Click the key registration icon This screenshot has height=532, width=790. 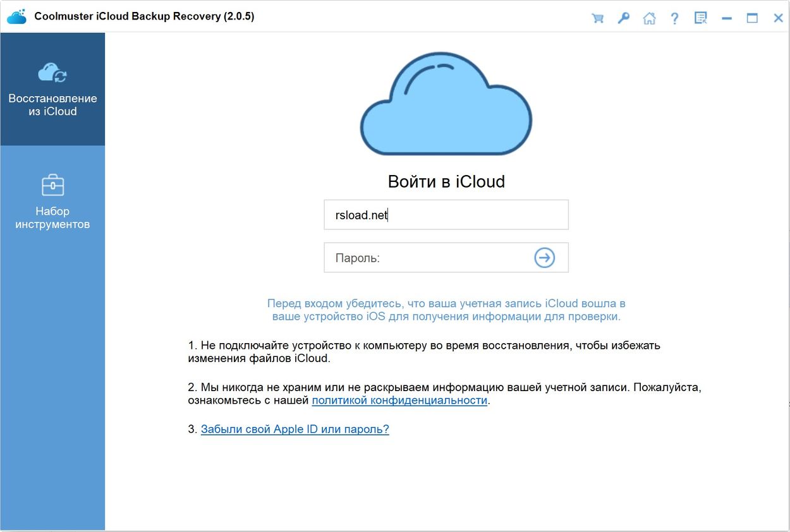pos(623,18)
